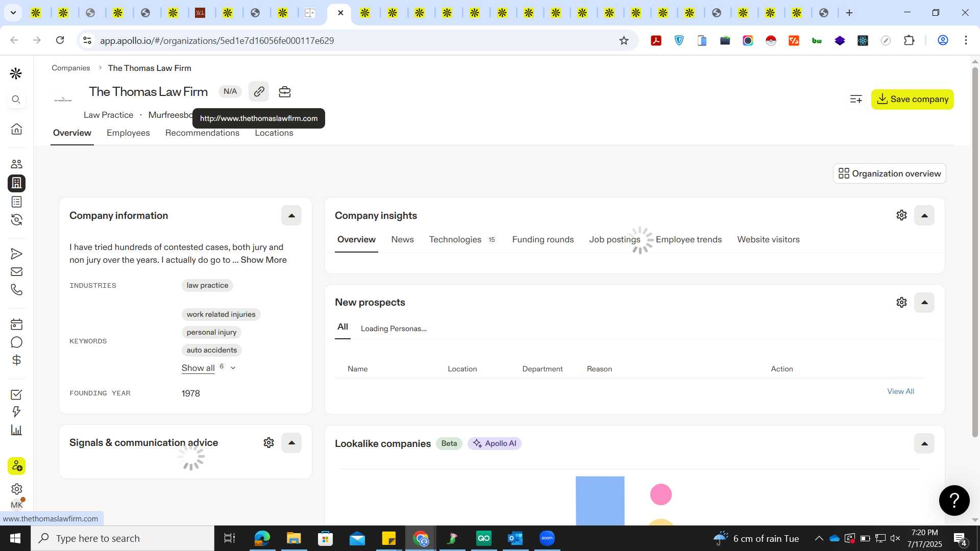Reload the page in browser
This screenshot has width=980, height=551.
(60, 40)
